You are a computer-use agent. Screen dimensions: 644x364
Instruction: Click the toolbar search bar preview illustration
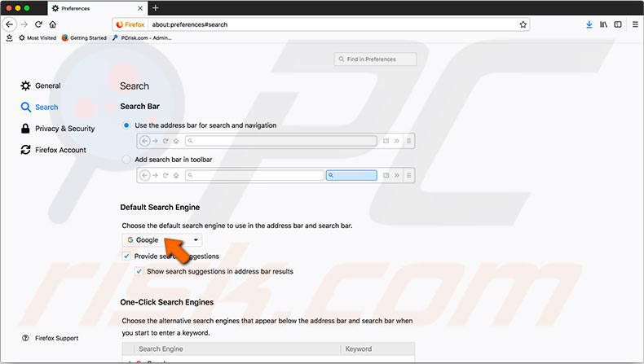[x=276, y=175]
